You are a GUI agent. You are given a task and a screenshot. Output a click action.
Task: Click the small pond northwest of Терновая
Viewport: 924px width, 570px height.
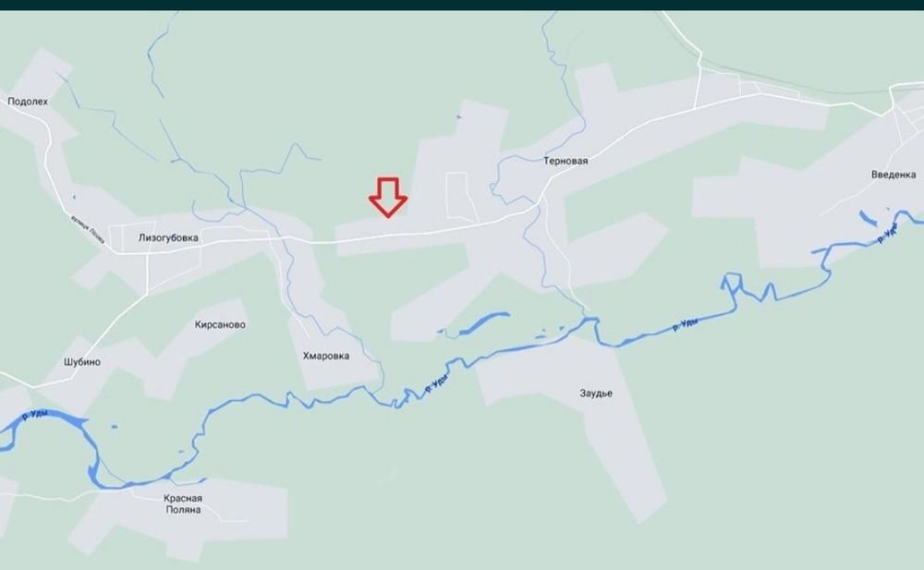pyautogui.click(x=459, y=116)
